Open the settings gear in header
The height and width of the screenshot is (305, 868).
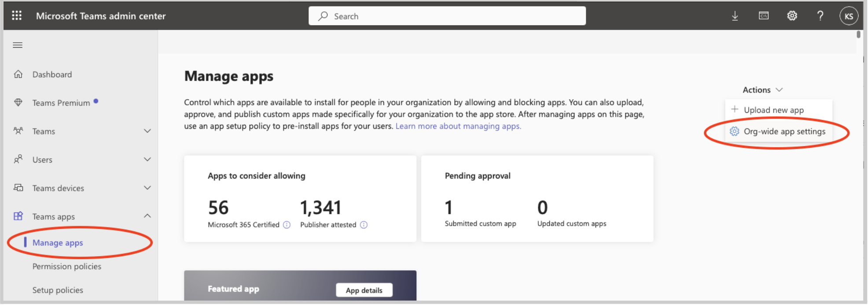tap(792, 16)
